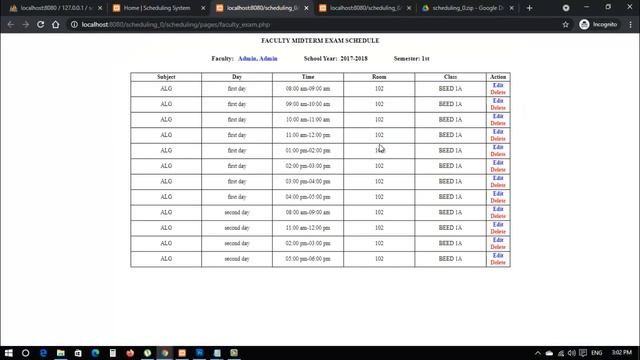This screenshot has width=640, height=360.
Task: Edit the first day 02:00 pm-03:00 pm exam
Action: [498, 162]
